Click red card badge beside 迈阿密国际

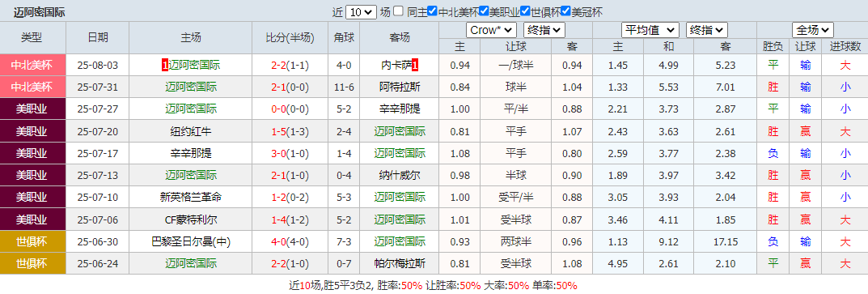coord(165,66)
